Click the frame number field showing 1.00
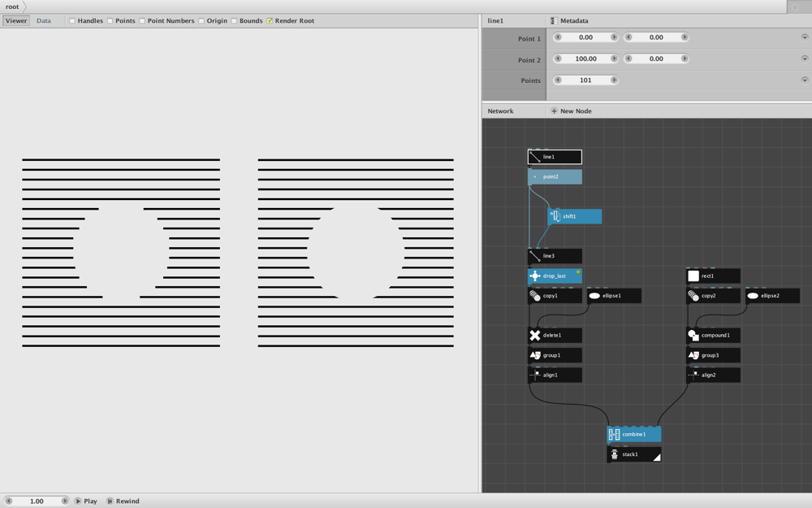Image resolution: width=812 pixels, height=508 pixels. coord(37,501)
